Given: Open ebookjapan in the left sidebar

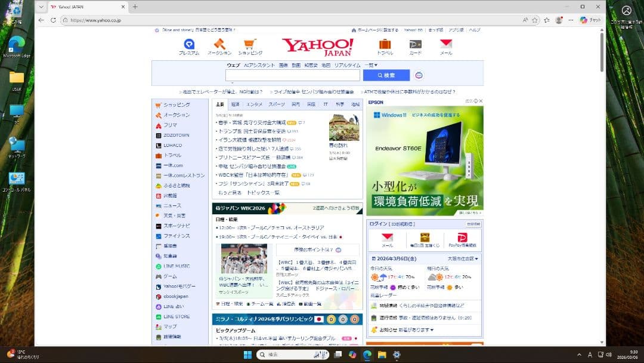Looking at the screenshot, I should coord(176,296).
